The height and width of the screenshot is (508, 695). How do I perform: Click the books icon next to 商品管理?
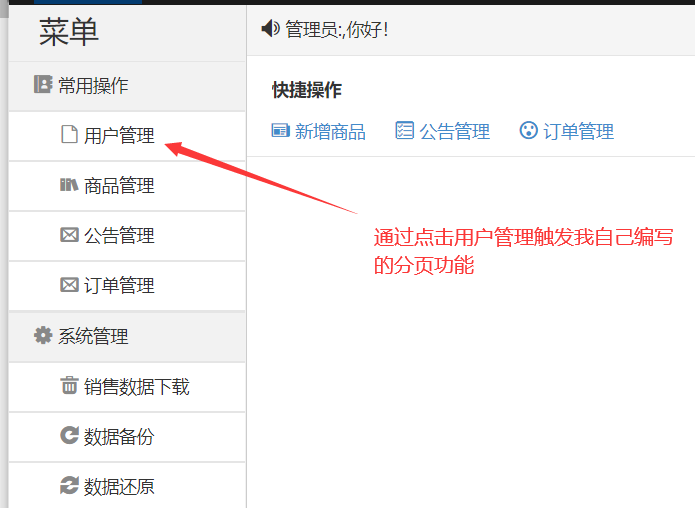pos(69,184)
